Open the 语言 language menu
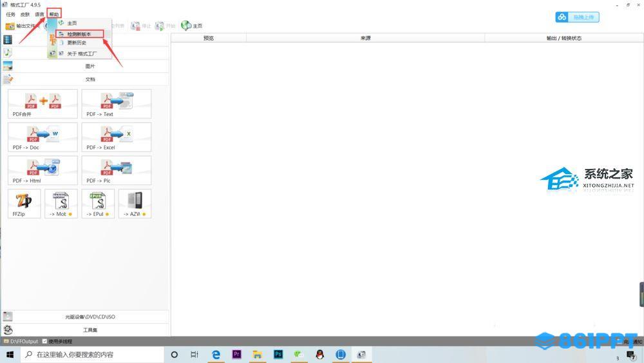644x363 pixels. tap(39, 14)
